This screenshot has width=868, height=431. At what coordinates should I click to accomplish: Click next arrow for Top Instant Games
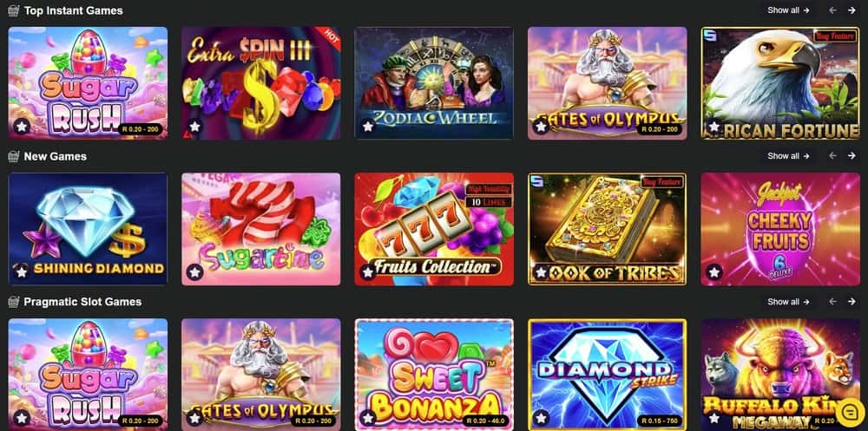tap(852, 10)
